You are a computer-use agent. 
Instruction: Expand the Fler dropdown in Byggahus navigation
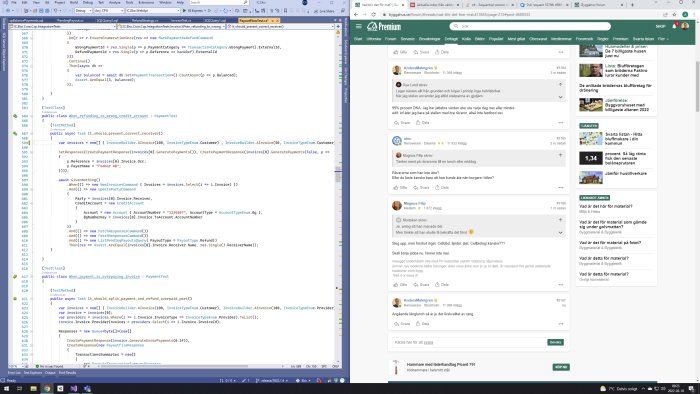[x=663, y=39]
